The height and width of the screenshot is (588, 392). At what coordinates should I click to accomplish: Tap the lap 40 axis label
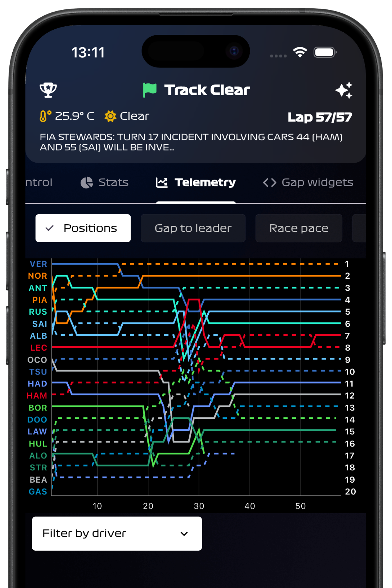click(x=250, y=506)
